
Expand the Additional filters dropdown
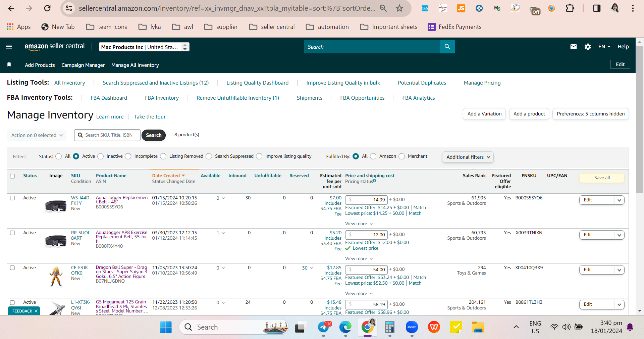pos(468,157)
